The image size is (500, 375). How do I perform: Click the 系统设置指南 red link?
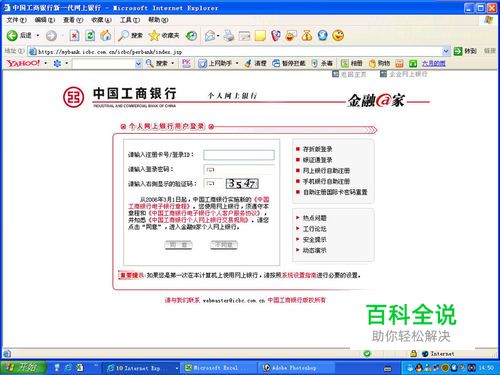(299, 275)
